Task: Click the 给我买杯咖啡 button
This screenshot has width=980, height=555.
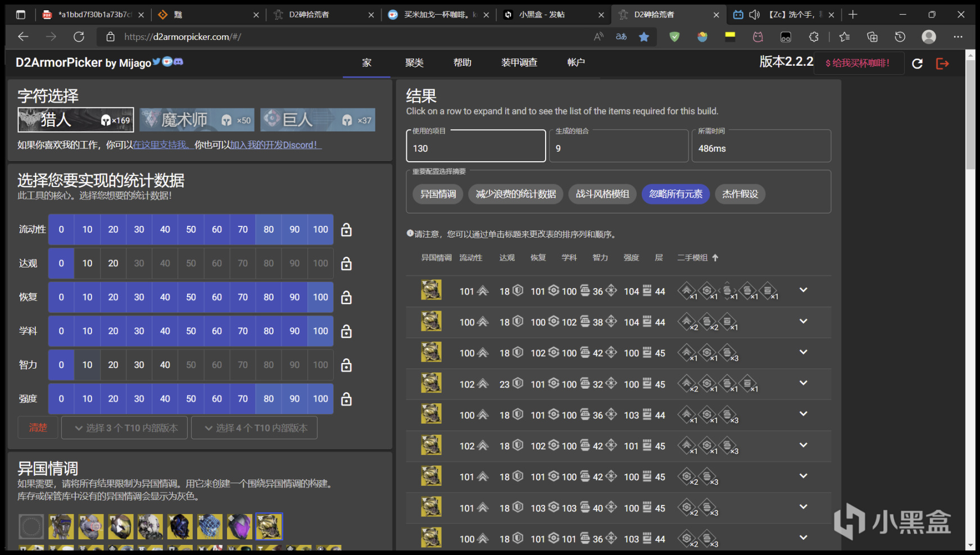Action: click(857, 63)
